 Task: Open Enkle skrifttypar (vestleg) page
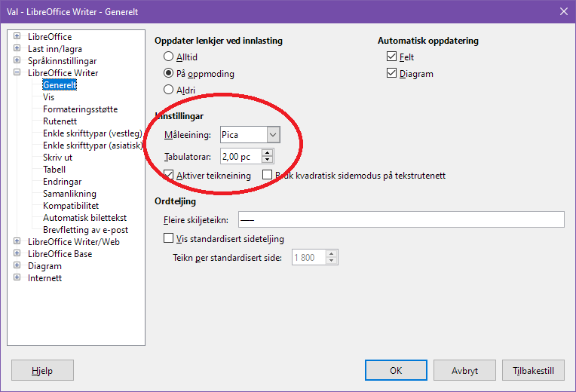(x=92, y=133)
